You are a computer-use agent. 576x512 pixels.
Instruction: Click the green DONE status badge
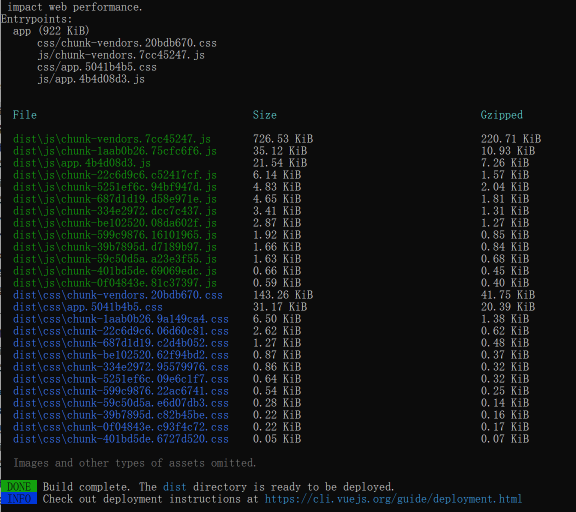coord(19,486)
